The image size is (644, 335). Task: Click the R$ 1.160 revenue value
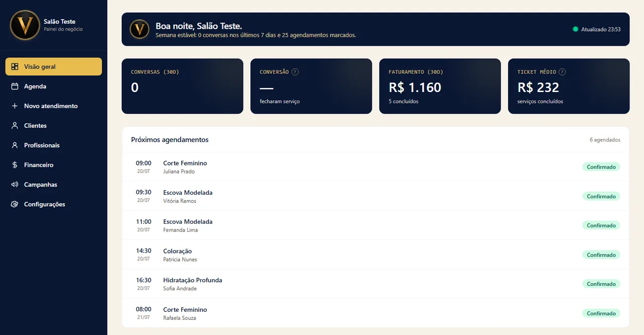[x=415, y=88]
